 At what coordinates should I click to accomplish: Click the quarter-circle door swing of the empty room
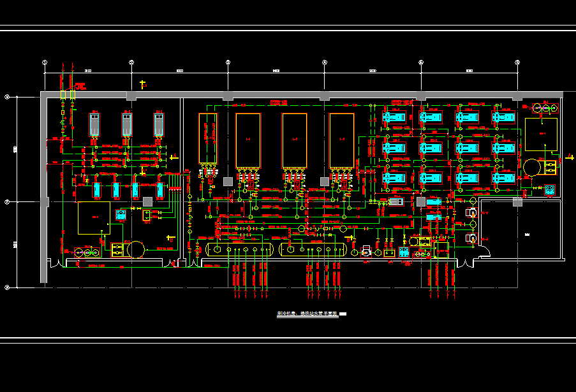[485, 251]
